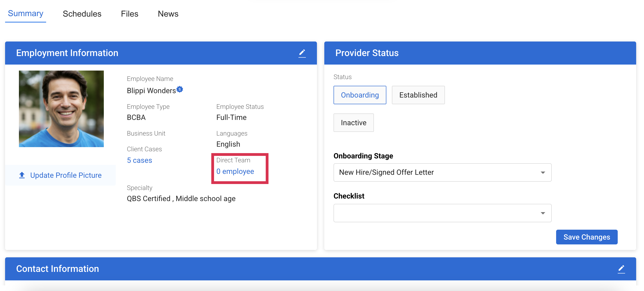Switch to the Schedules tab
This screenshot has width=644, height=291.
point(82,14)
